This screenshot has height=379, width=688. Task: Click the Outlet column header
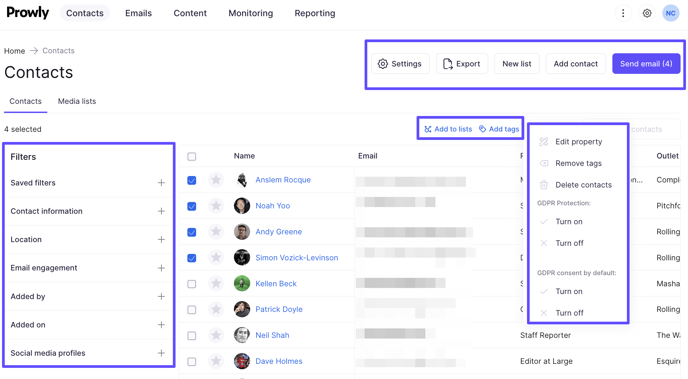click(x=667, y=156)
